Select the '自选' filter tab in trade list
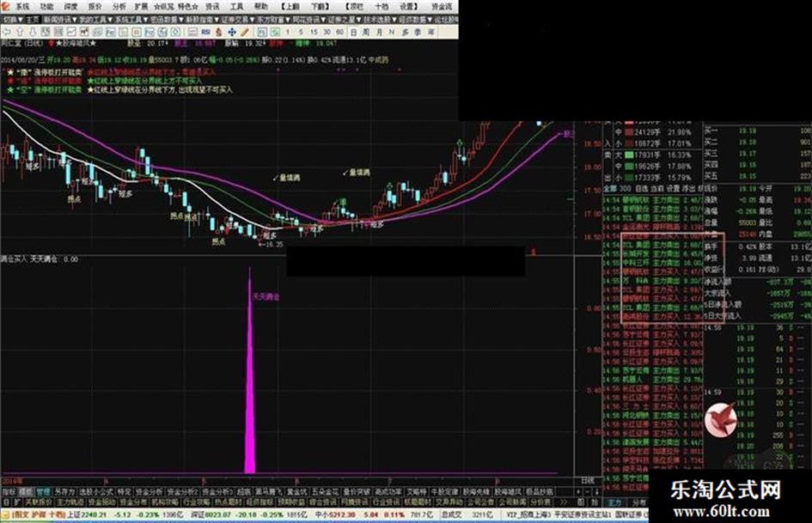The height and width of the screenshot is (523, 812). [641, 188]
